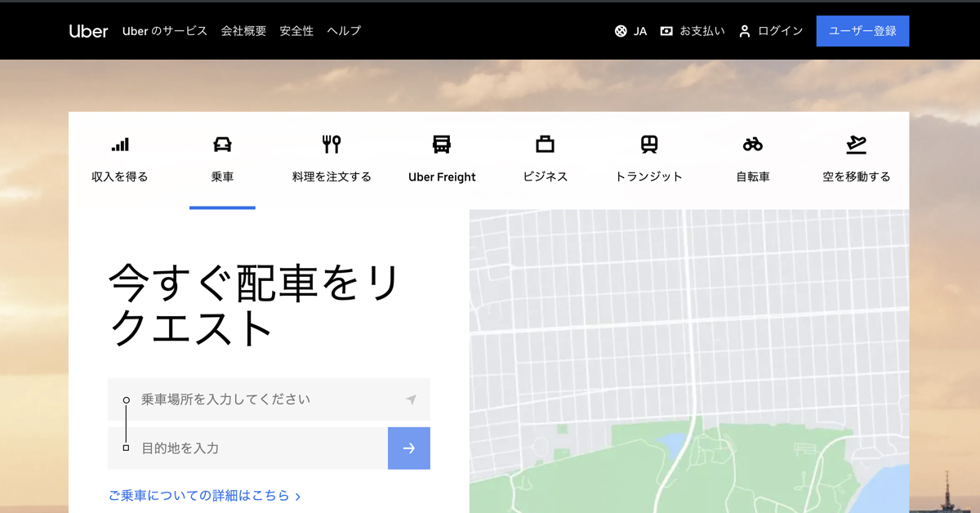Click the transit train icon
Image resolution: width=980 pixels, height=513 pixels.
[x=648, y=145]
